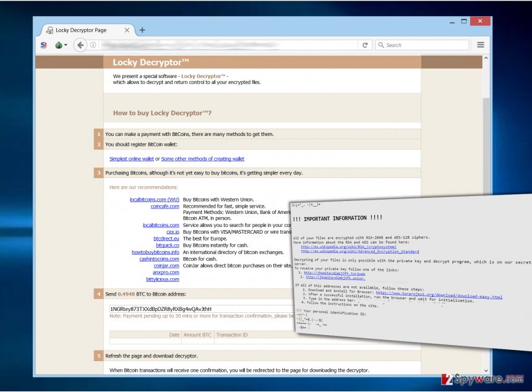Open the cex.io link

point(174,232)
